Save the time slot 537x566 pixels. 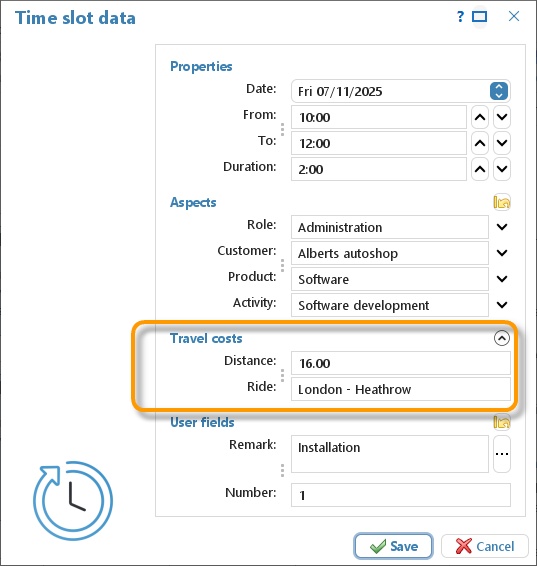pos(393,546)
